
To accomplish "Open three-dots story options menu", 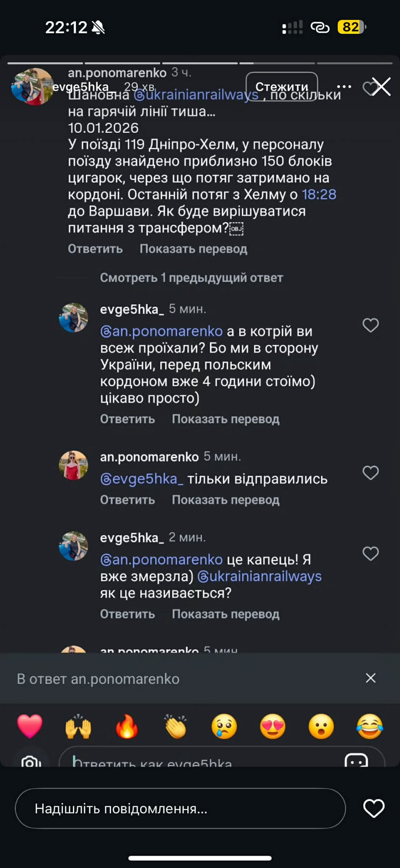I will [344, 87].
